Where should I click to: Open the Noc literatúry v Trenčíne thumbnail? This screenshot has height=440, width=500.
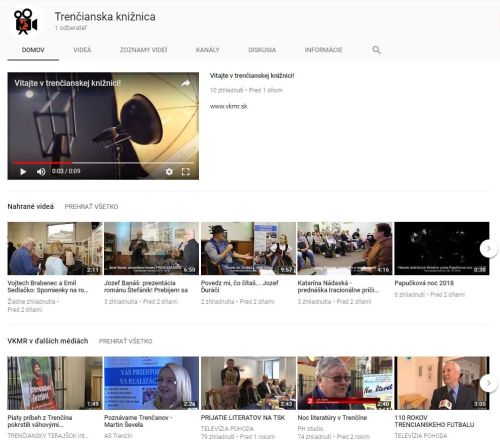(x=345, y=383)
